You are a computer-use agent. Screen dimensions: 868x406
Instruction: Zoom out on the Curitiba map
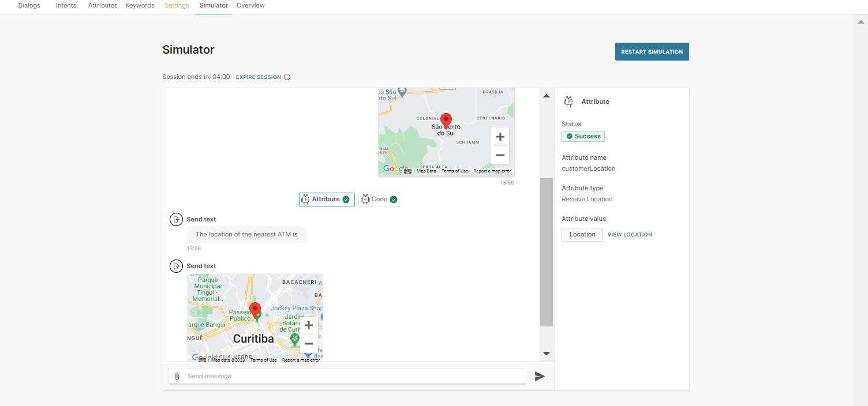pos(308,344)
